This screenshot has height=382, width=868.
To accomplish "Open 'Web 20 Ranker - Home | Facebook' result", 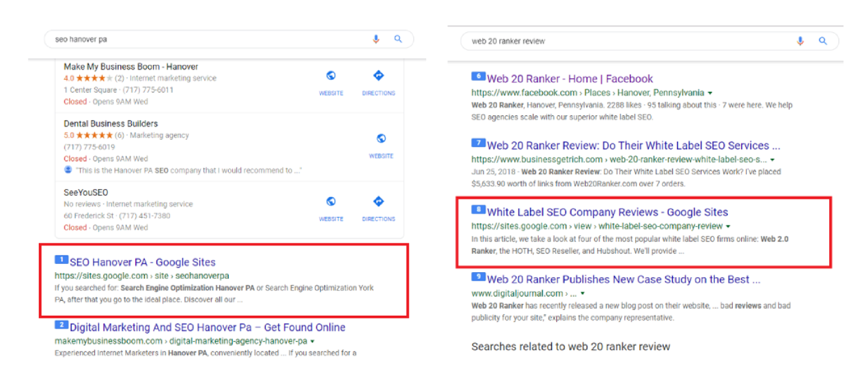I will [x=570, y=79].
